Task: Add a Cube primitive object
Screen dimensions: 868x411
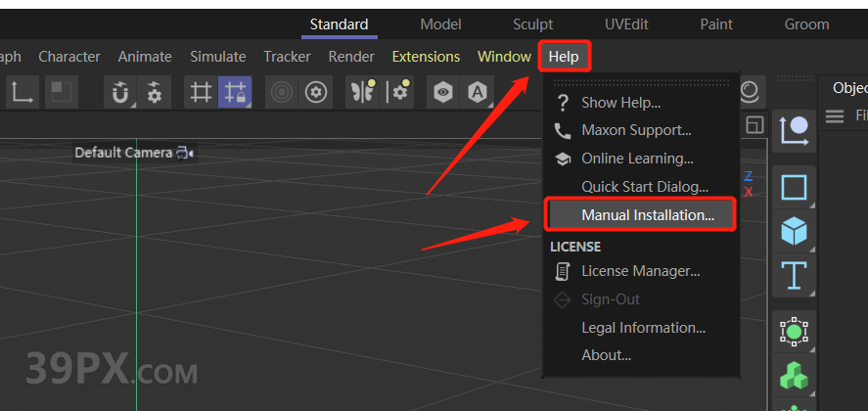Action: coord(794,231)
